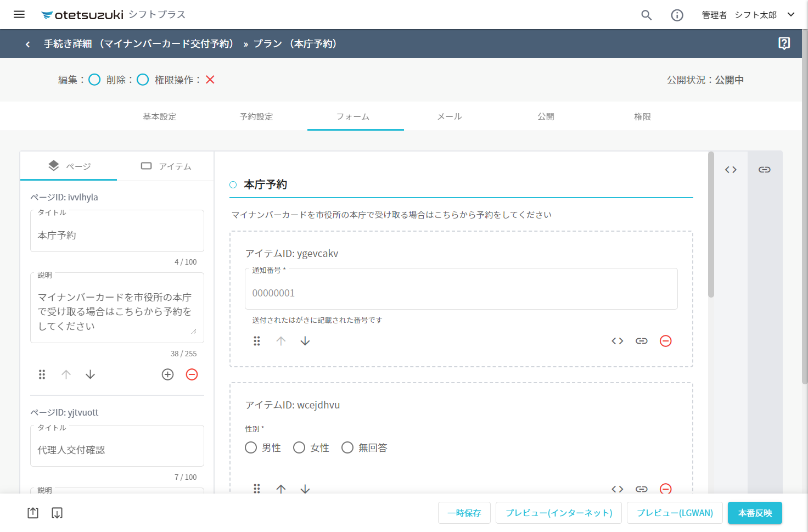Click the ページID: ivvlhyla label
Image resolution: width=808 pixels, height=532 pixels.
(x=64, y=197)
